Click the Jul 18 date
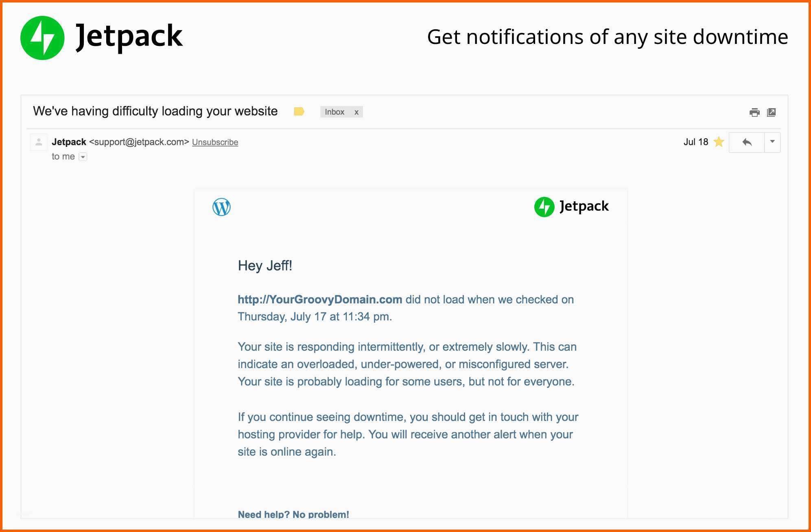 [695, 142]
